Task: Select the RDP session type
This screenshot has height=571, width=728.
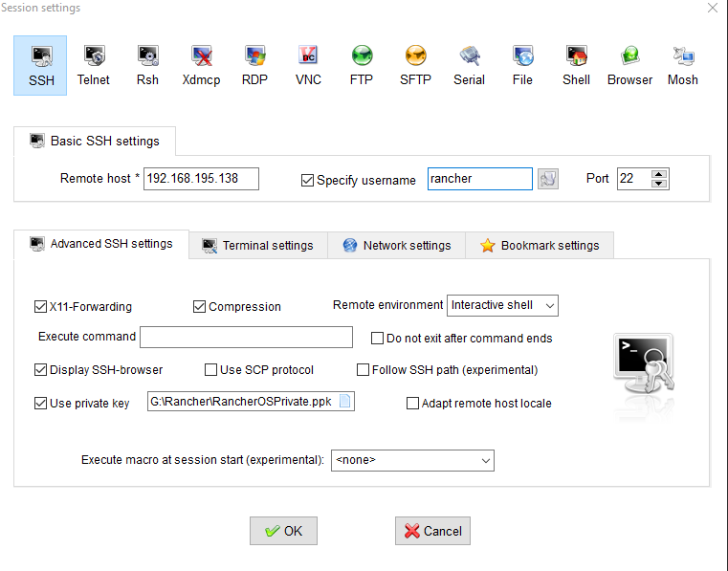Action: point(254,65)
